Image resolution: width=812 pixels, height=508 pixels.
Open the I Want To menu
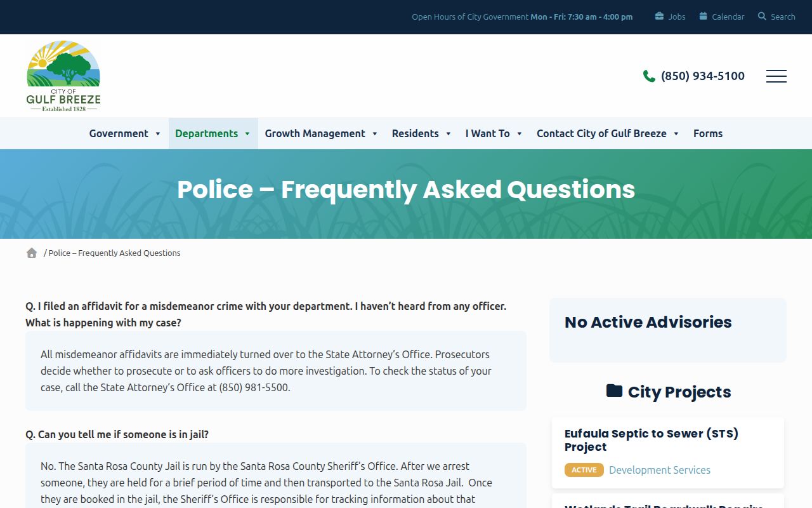tap(487, 133)
